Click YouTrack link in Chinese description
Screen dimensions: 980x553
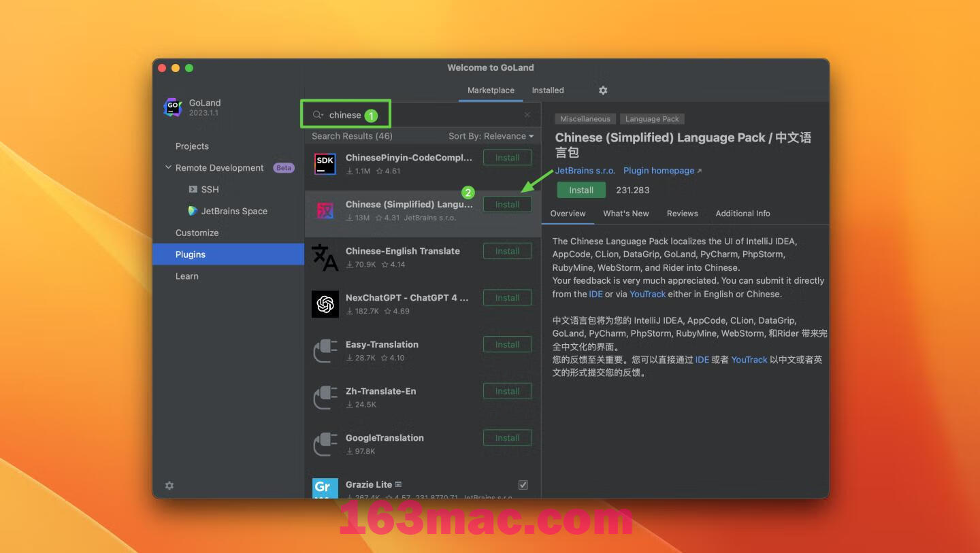[749, 360]
